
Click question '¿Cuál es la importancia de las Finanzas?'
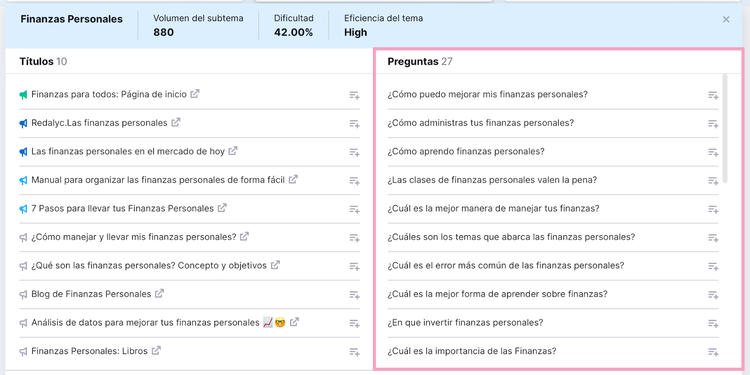click(472, 351)
